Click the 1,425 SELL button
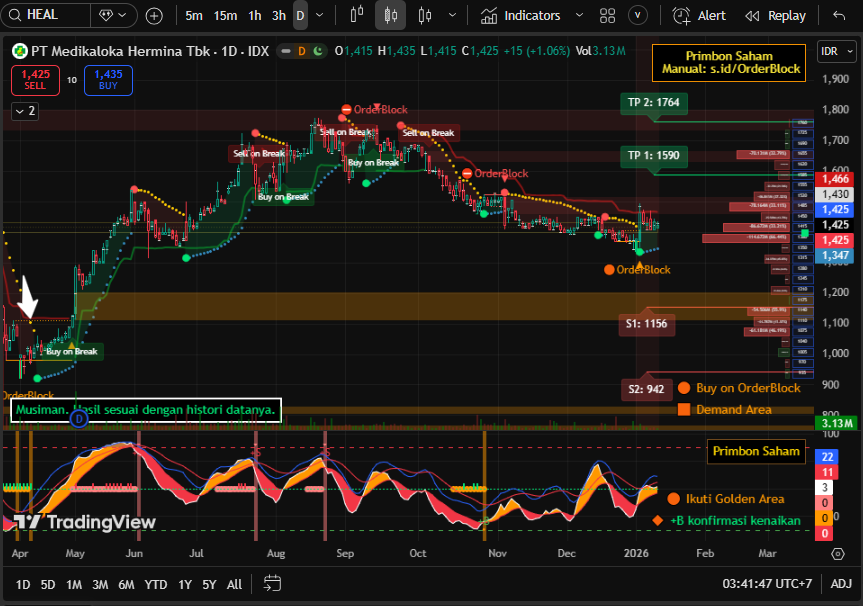The height and width of the screenshot is (606, 863). (x=35, y=80)
